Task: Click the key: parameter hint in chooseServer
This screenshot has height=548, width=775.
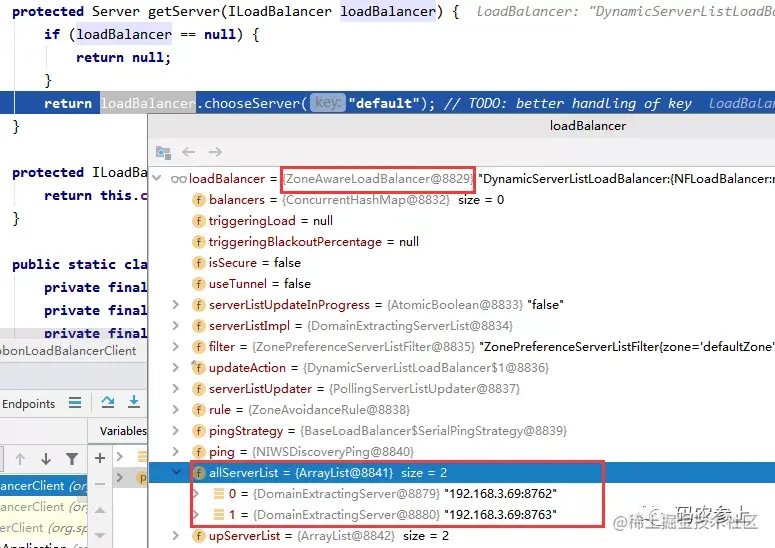Action: (x=328, y=103)
